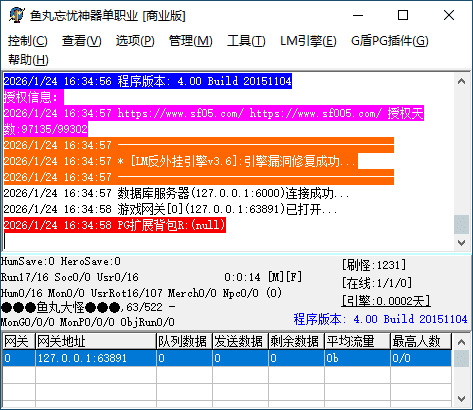Viewport: 473px width, 410px height.
Task: Open the G盾PG插件(G) menu
Action: 389,41
